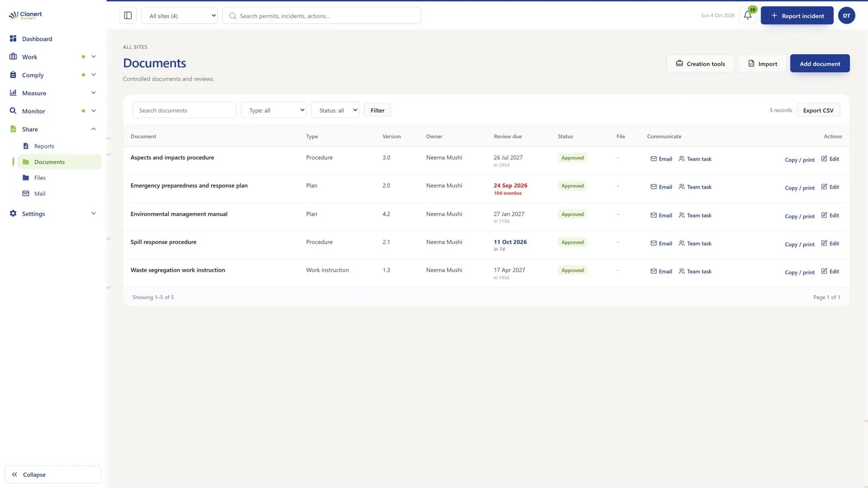This screenshot has height=488, width=868.
Task: Expand the Comply menu section
Action: pos(53,75)
